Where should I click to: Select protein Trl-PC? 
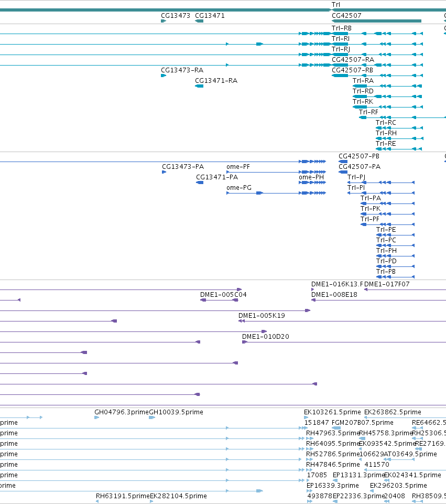(386, 240)
